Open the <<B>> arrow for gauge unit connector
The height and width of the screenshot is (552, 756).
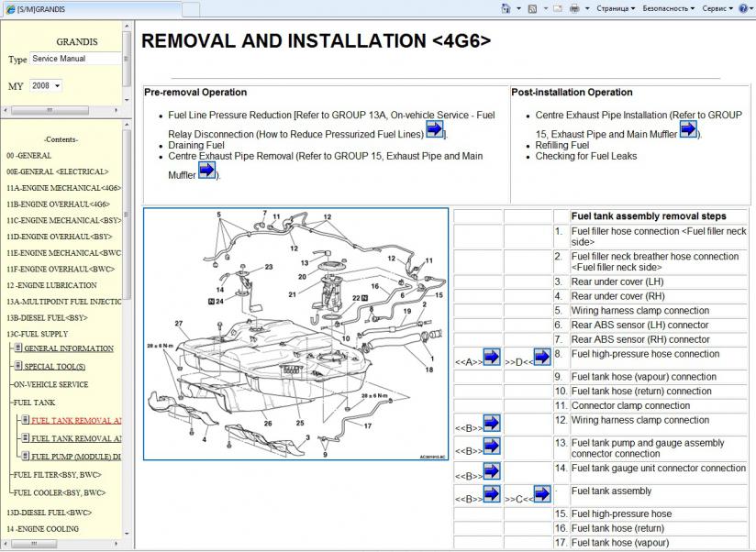491,471
